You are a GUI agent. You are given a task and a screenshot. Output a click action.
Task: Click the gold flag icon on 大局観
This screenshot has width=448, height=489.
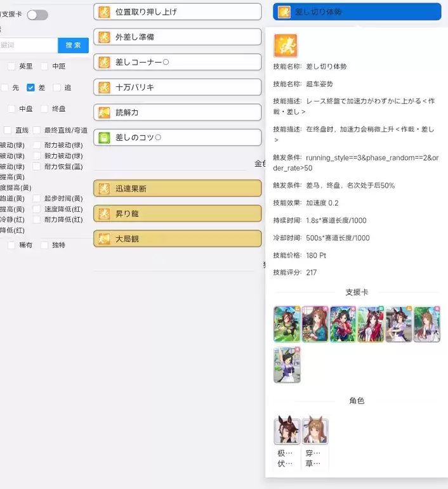[x=104, y=239]
